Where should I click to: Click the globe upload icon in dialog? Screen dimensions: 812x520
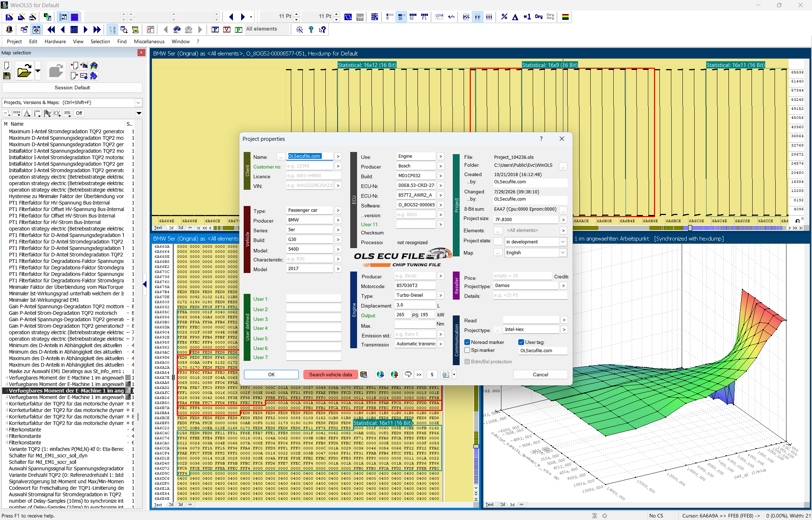coord(394,375)
